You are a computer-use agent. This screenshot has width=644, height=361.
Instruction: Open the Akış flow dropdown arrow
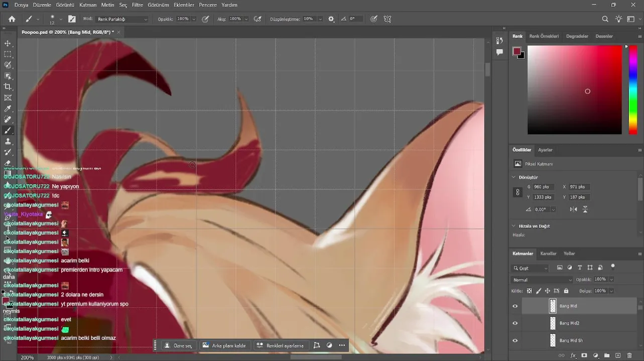coord(246,19)
